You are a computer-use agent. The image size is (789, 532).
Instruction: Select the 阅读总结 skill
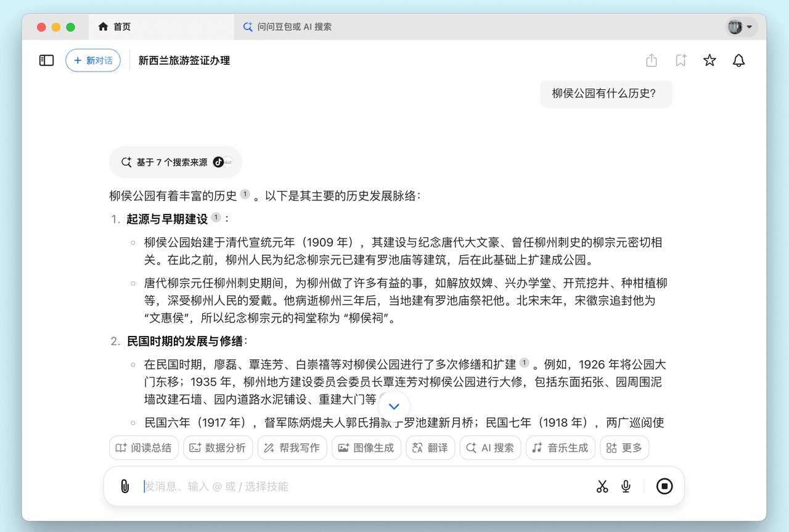point(144,448)
